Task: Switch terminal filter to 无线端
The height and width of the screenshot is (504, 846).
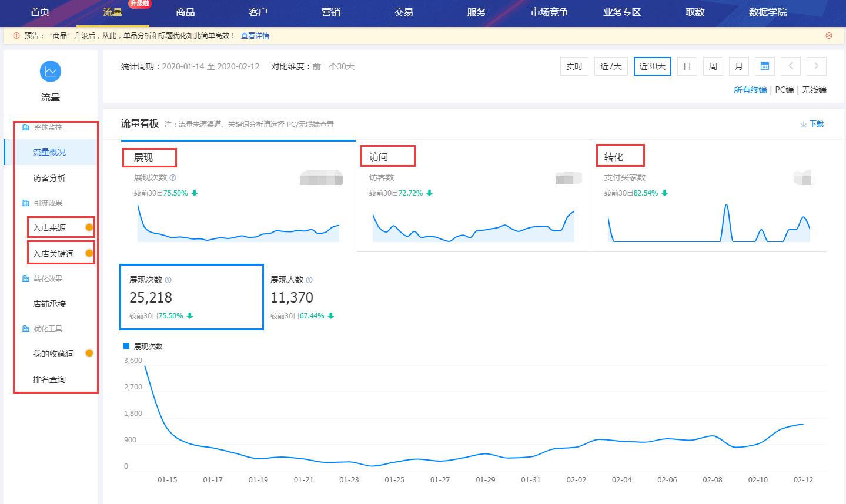Action: [814, 90]
